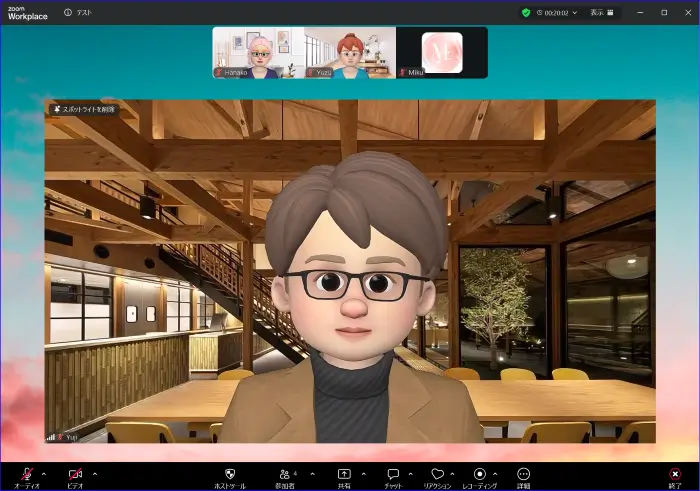Expand the recording options arrow
Screen dimensions: 700x491
[495, 474]
